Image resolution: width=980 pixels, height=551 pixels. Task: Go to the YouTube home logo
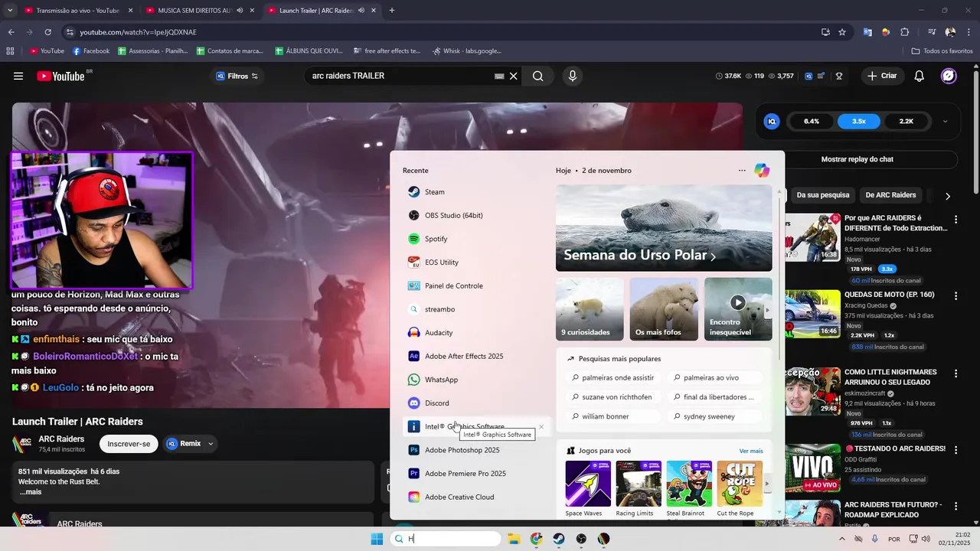[61, 76]
